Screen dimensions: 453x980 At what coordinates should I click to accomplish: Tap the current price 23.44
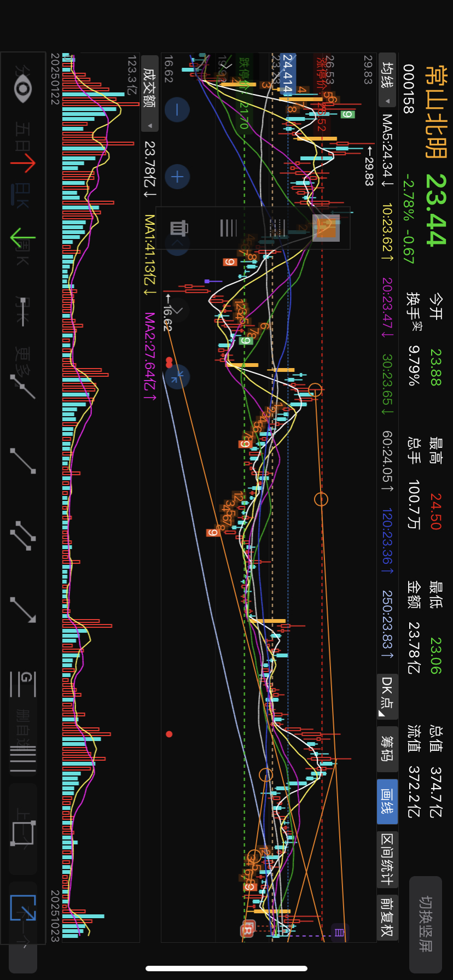[436, 210]
